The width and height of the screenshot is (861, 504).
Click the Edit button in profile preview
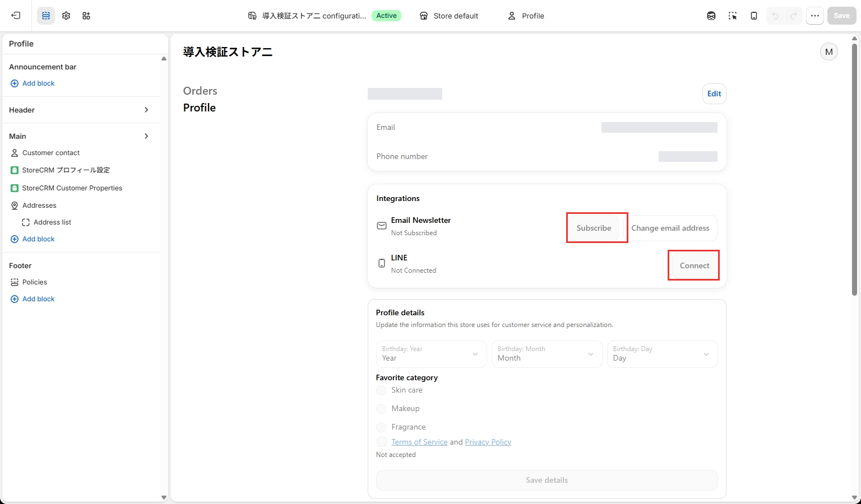pyautogui.click(x=714, y=94)
